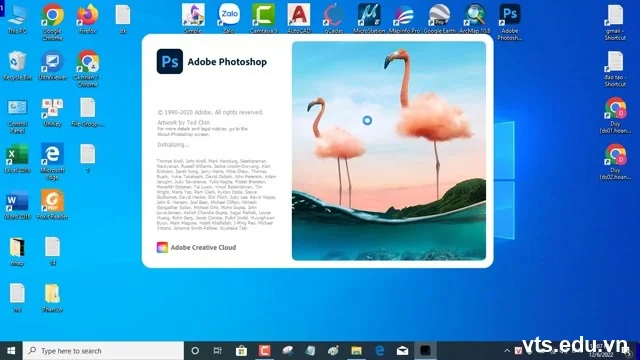This screenshot has height=360, width=640.
Task: Open File Explorer from the taskbar
Action: (356, 351)
